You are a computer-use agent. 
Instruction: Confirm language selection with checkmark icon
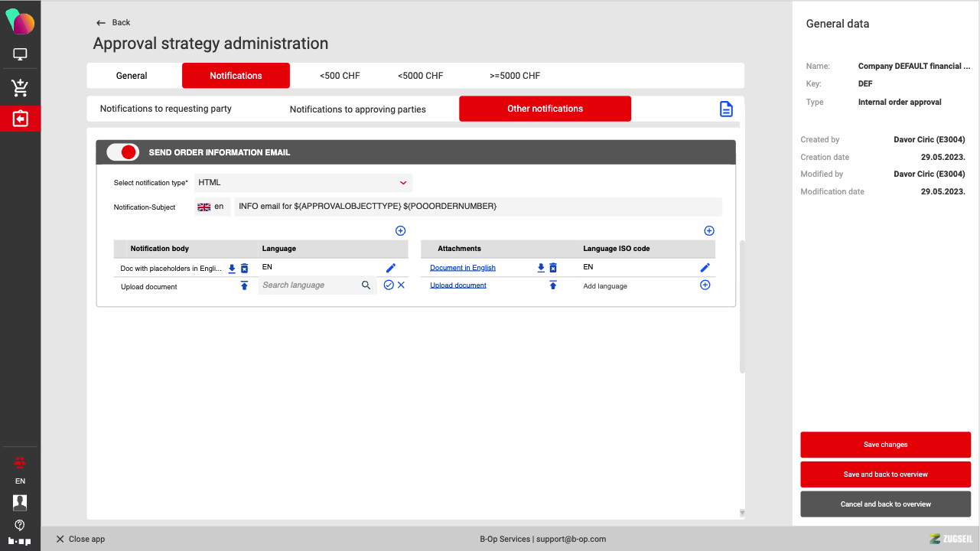(x=389, y=285)
